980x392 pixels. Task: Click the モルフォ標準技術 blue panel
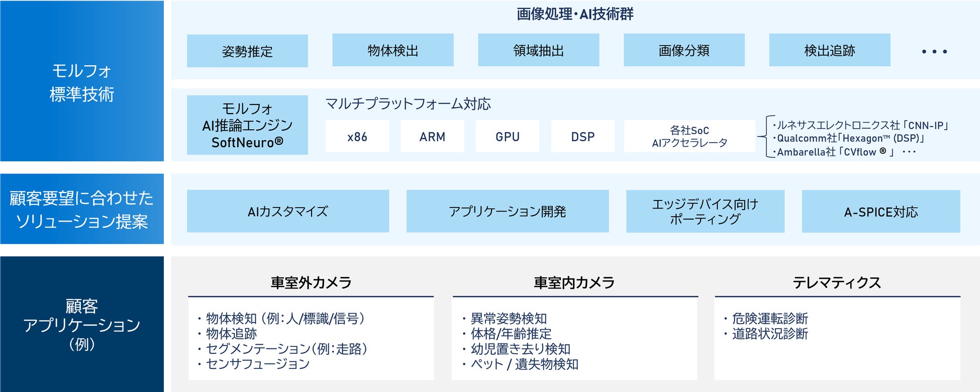pos(82,81)
